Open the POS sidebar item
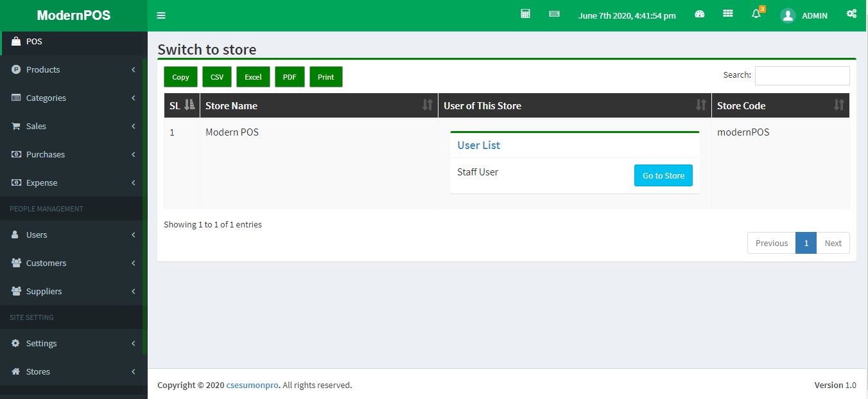Viewport: 868px width, 399px height. point(74,41)
